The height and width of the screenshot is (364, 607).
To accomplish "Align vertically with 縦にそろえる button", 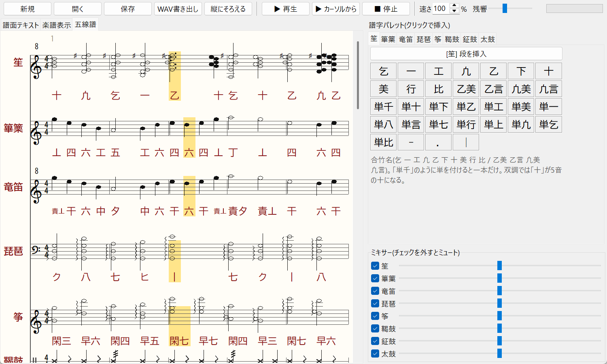I will coord(228,9).
